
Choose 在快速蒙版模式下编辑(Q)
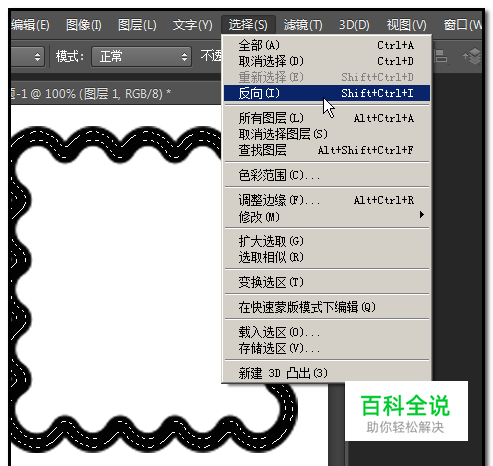click(327, 307)
